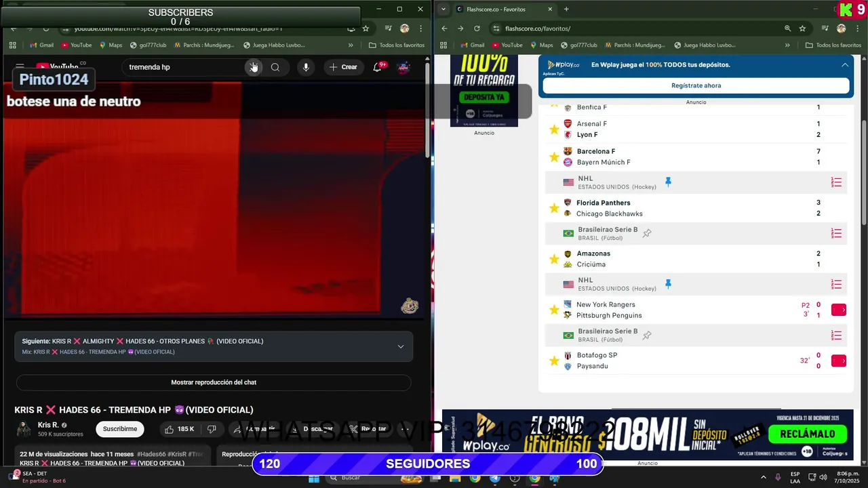Collapse the Wplay promotion banner
This screenshot has width=868, height=488.
pos(845,65)
